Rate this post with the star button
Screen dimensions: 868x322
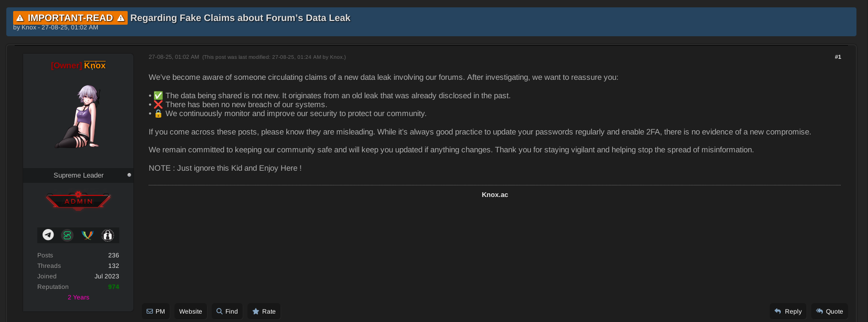[x=264, y=311]
